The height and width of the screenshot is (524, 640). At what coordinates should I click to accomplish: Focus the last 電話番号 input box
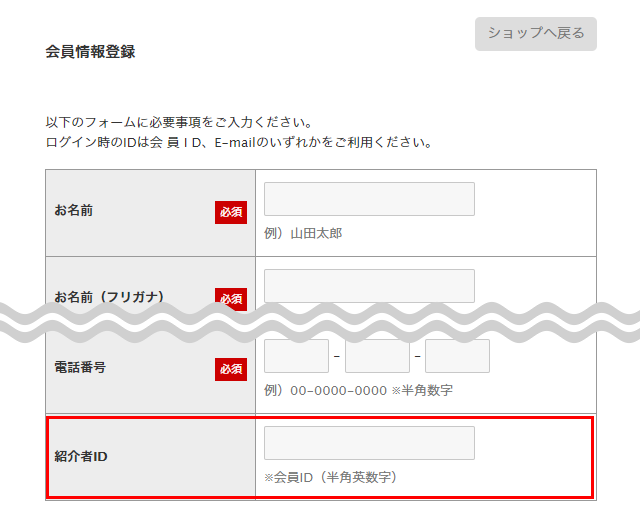coord(457,357)
